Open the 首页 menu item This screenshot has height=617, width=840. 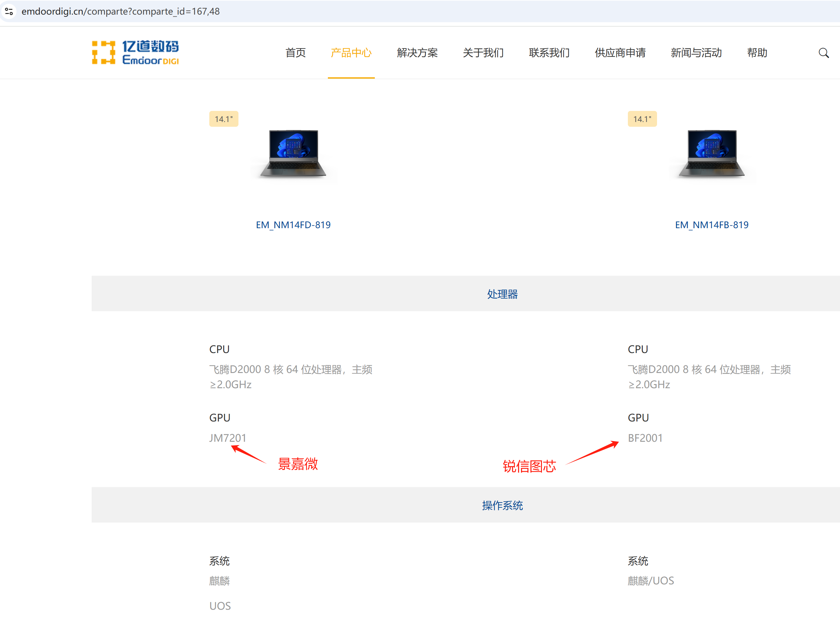[x=295, y=53]
